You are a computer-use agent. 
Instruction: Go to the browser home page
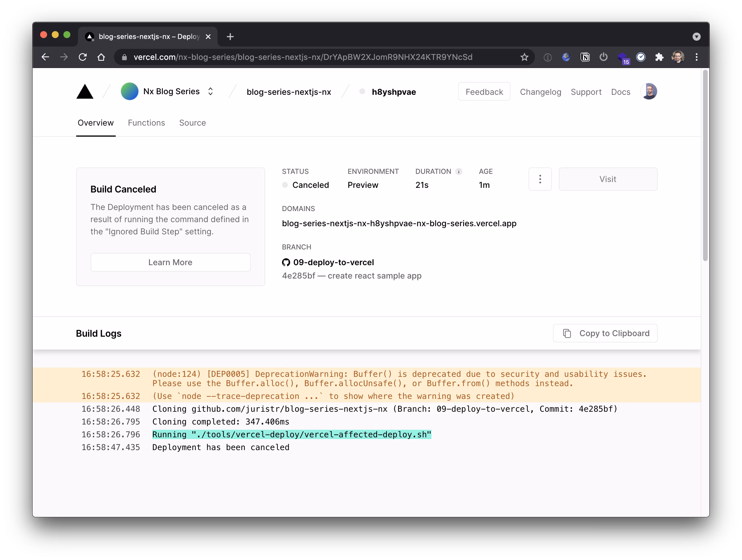point(101,57)
